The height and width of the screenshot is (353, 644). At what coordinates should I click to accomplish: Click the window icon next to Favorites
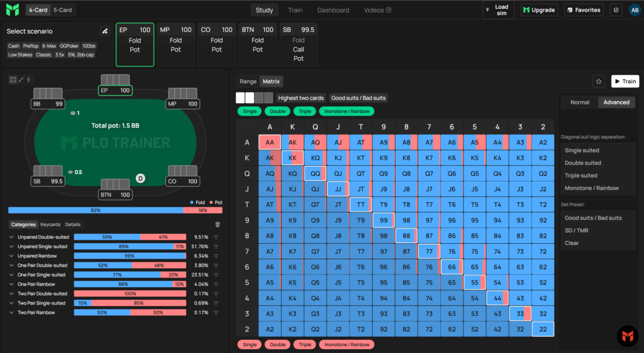click(616, 10)
